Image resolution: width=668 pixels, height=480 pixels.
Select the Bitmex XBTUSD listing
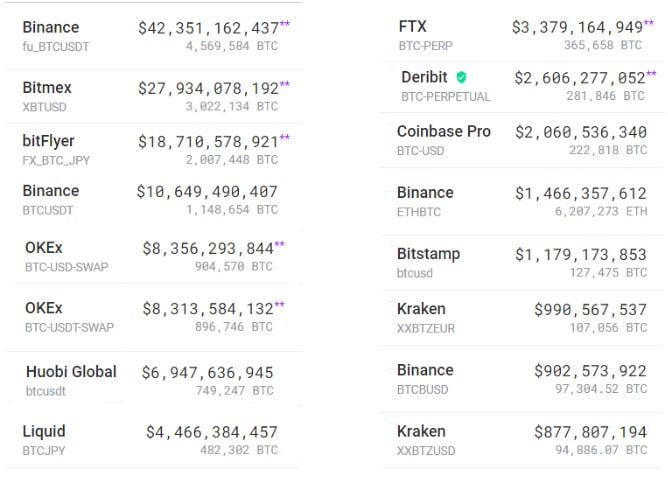click(x=154, y=96)
